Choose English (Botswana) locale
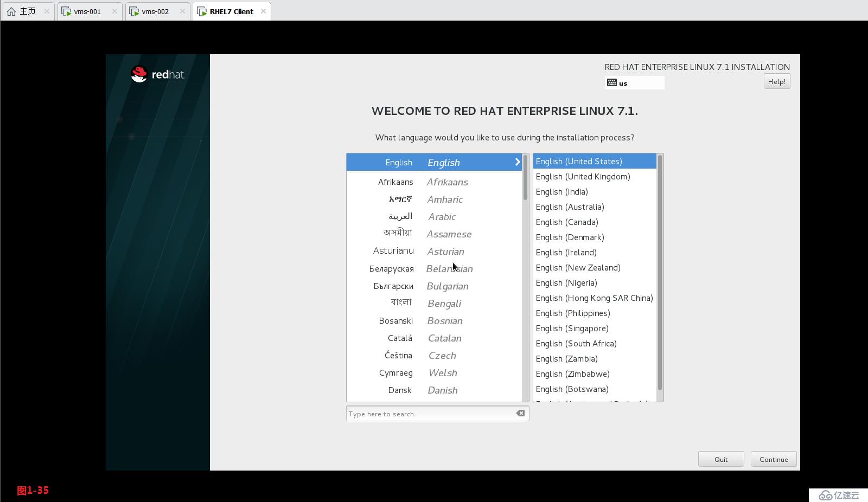This screenshot has width=868, height=502. (595, 389)
